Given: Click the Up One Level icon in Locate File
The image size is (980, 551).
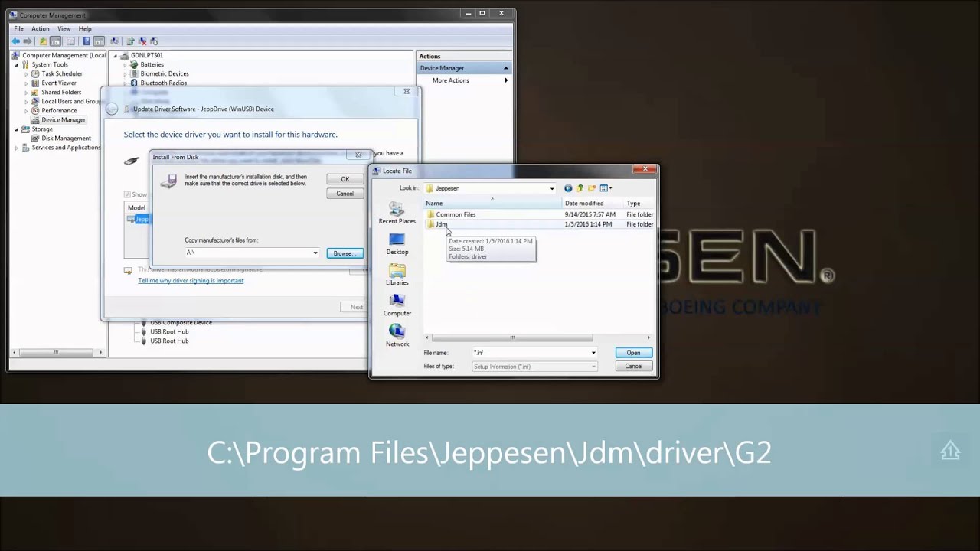Looking at the screenshot, I should (x=580, y=188).
